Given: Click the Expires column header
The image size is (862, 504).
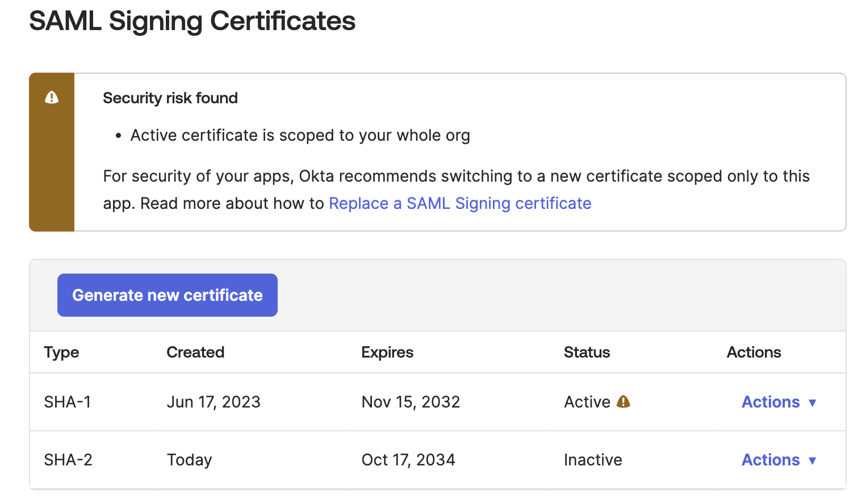Looking at the screenshot, I should (387, 352).
